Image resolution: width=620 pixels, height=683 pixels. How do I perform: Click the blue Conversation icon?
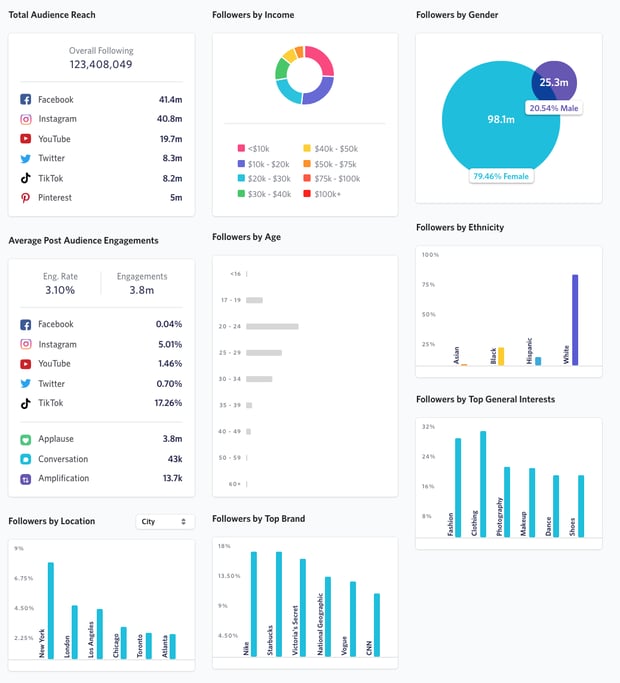point(26,459)
